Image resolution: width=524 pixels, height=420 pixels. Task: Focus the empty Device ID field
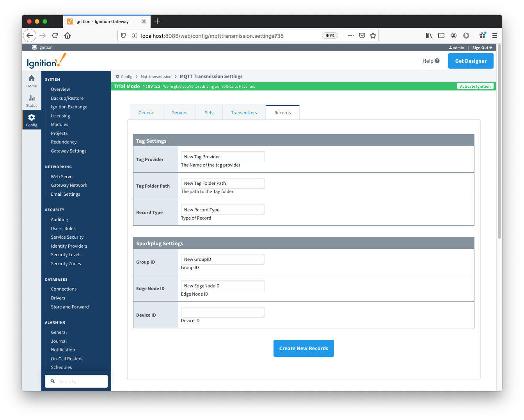point(223,312)
